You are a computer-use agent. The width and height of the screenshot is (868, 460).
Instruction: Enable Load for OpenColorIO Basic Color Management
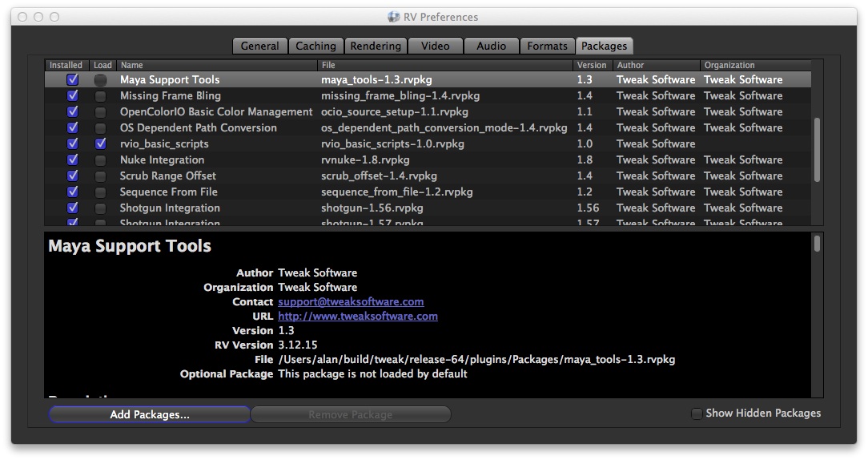(100, 112)
